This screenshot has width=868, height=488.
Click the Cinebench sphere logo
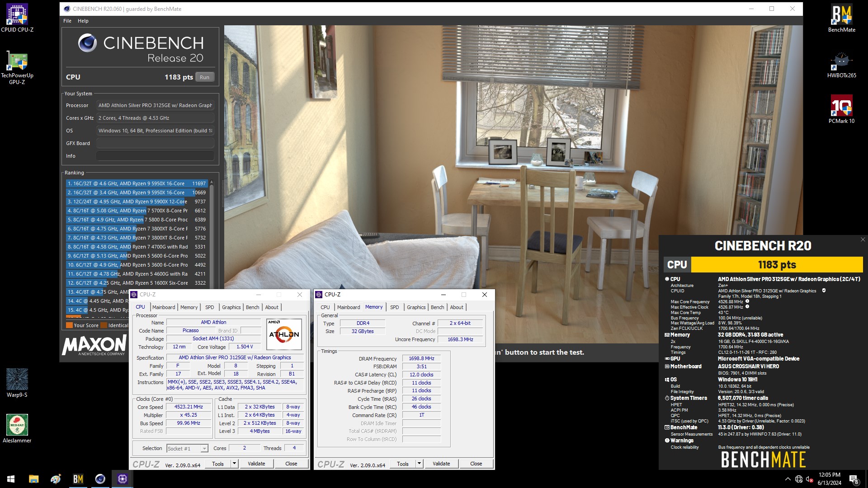(87, 43)
